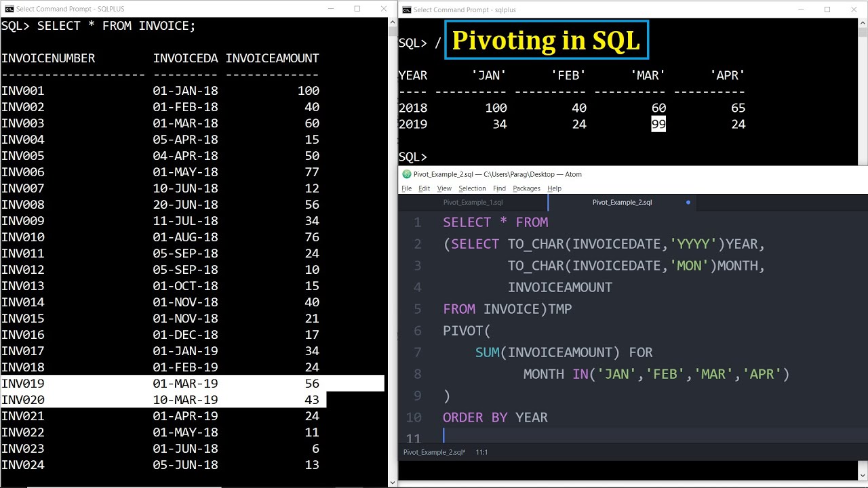This screenshot has height=488, width=868.
Task: Select the Pivot_Example_2.sql tab
Action: (622, 202)
